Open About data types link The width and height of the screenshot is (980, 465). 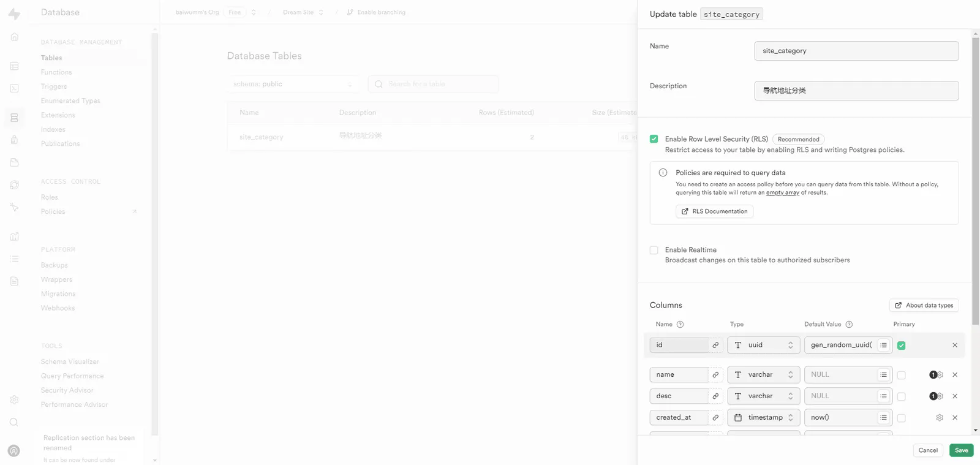pos(924,305)
